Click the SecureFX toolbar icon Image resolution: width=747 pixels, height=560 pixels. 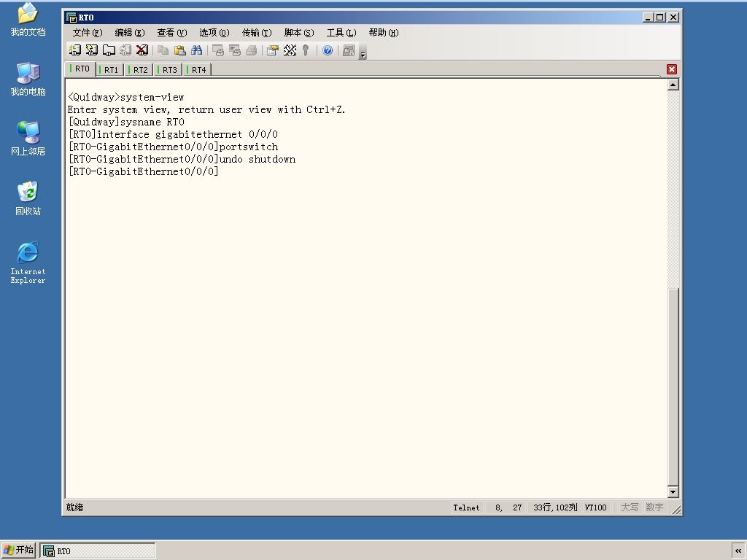point(349,50)
